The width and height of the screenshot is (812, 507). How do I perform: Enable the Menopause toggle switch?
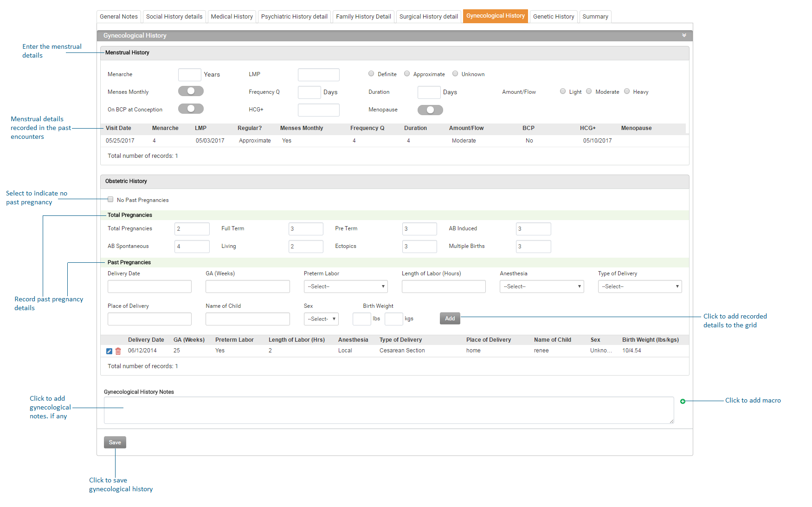430,110
